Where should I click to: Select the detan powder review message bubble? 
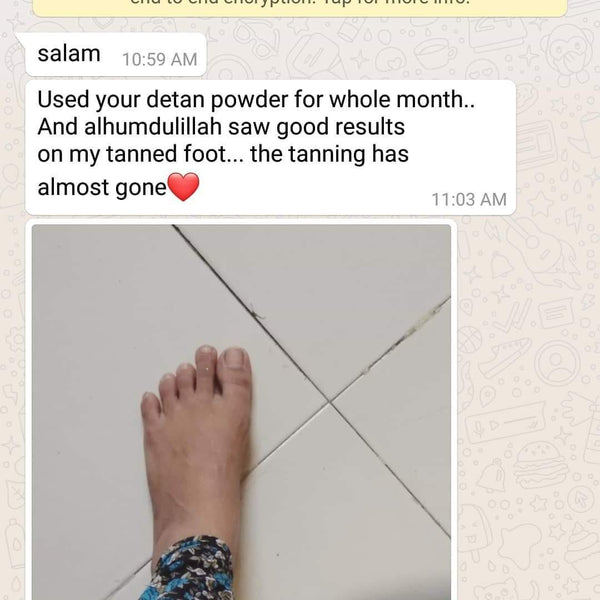pos(271,147)
